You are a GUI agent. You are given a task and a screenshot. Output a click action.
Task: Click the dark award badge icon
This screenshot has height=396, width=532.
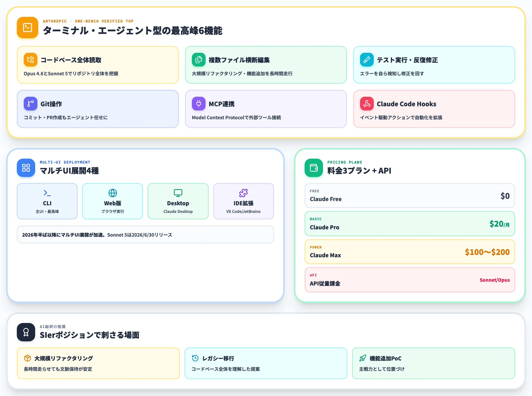(26, 332)
